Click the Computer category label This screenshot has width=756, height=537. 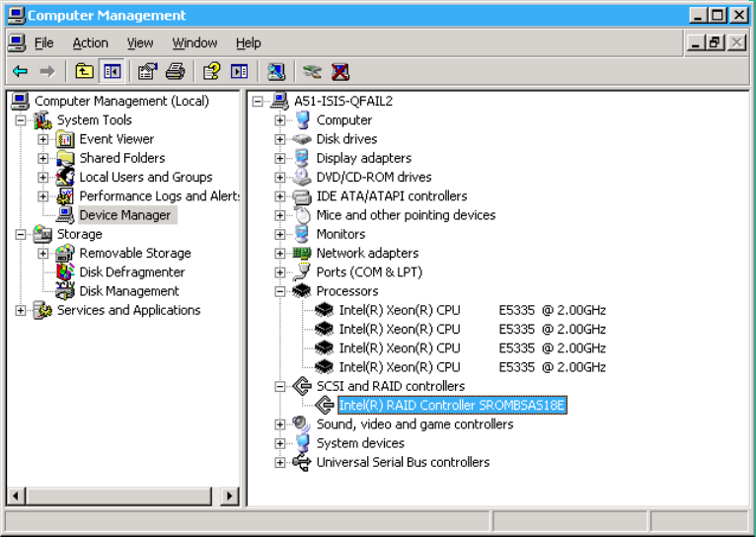344,120
